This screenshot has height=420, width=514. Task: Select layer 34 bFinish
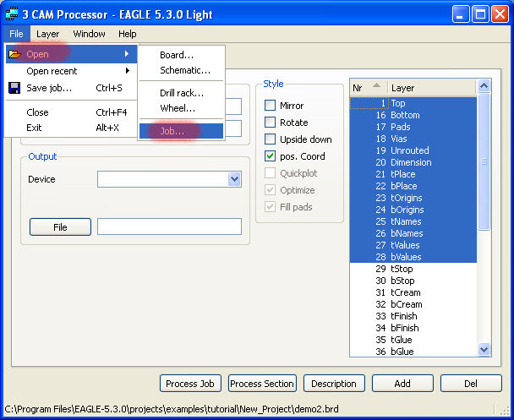click(413, 328)
